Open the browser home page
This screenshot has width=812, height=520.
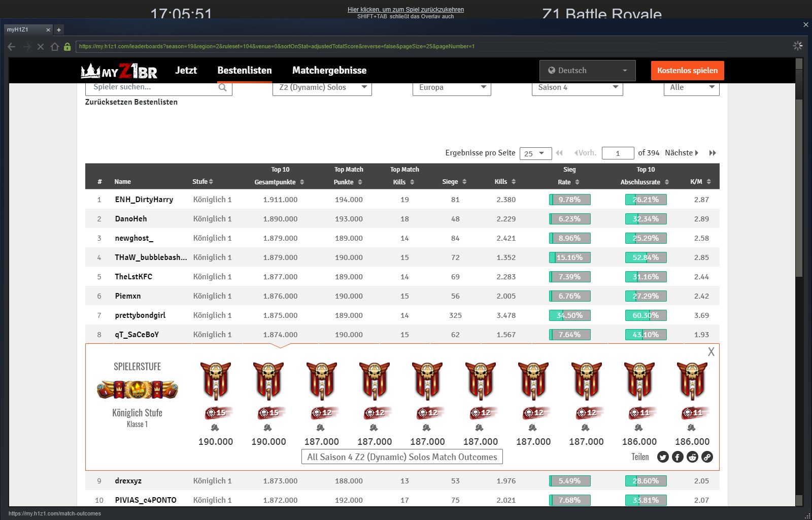click(55, 47)
